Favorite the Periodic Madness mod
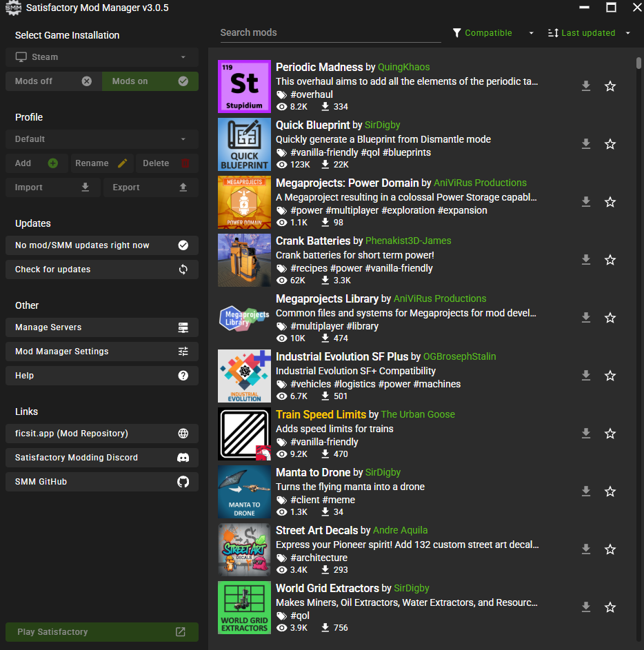Viewport: 644px width, 650px height. (x=610, y=86)
